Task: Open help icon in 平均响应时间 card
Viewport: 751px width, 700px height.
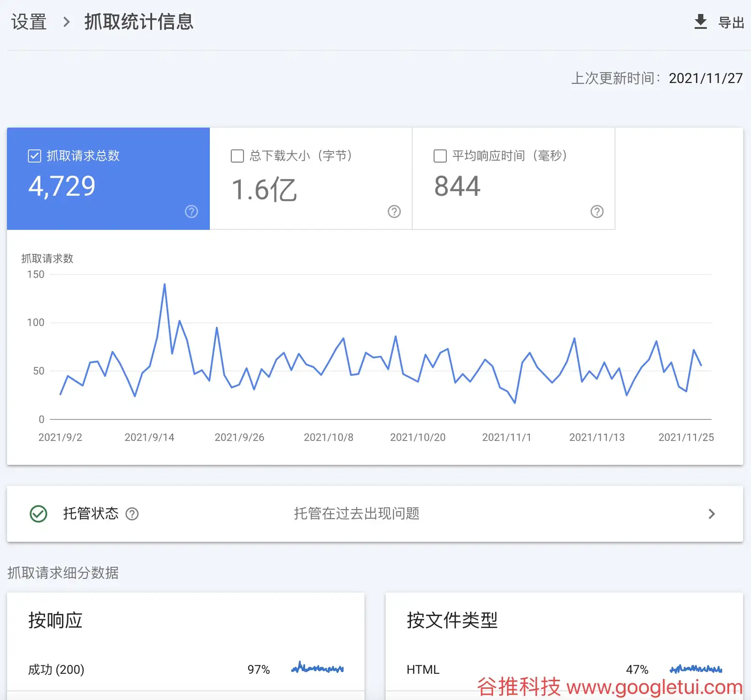Action: tap(597, 212)
